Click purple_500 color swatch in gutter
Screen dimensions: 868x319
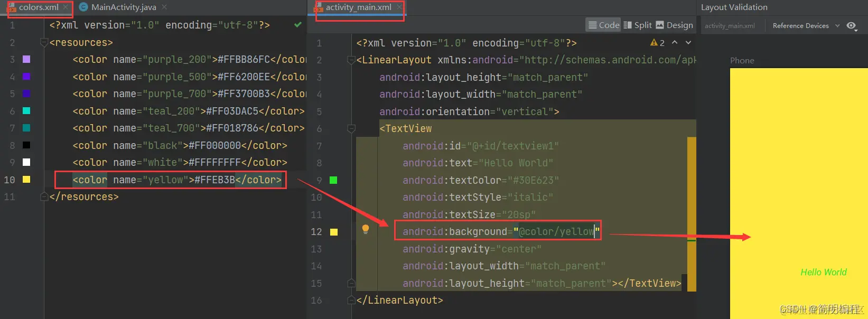coord(26,77)
